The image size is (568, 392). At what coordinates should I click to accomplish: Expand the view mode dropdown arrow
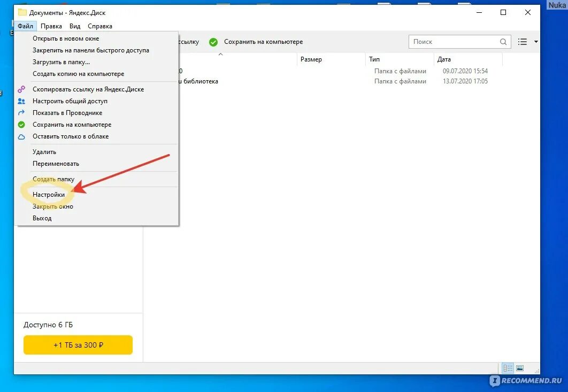(536, 42)
